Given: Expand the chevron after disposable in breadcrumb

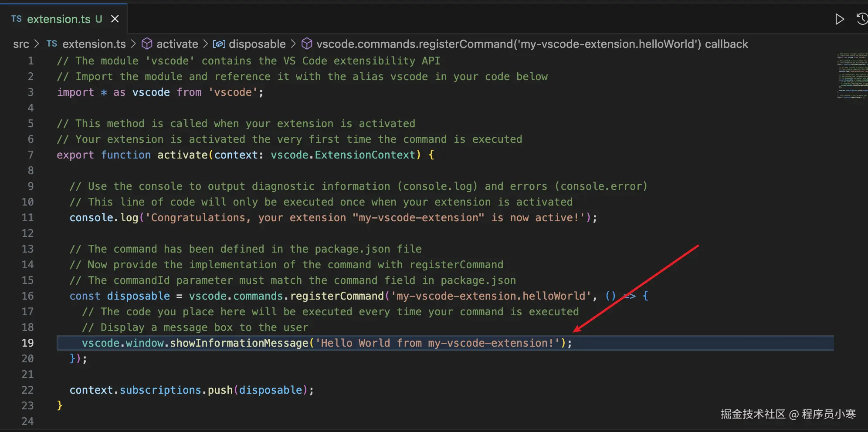Looking at the screenshot, I should pos(293,44).
